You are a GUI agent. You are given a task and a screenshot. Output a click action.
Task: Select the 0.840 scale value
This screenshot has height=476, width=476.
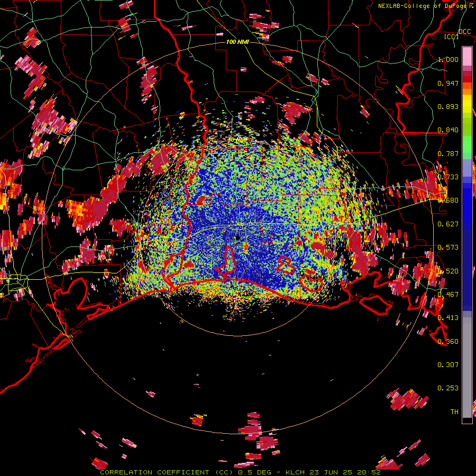[x=448, y=130]
